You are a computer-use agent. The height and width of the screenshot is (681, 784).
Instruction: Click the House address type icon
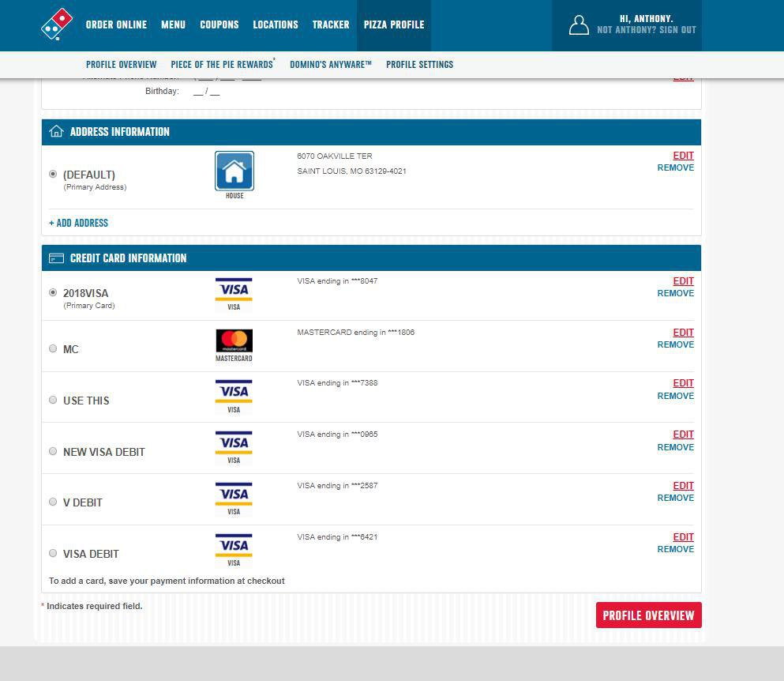[x=234, y=171]
